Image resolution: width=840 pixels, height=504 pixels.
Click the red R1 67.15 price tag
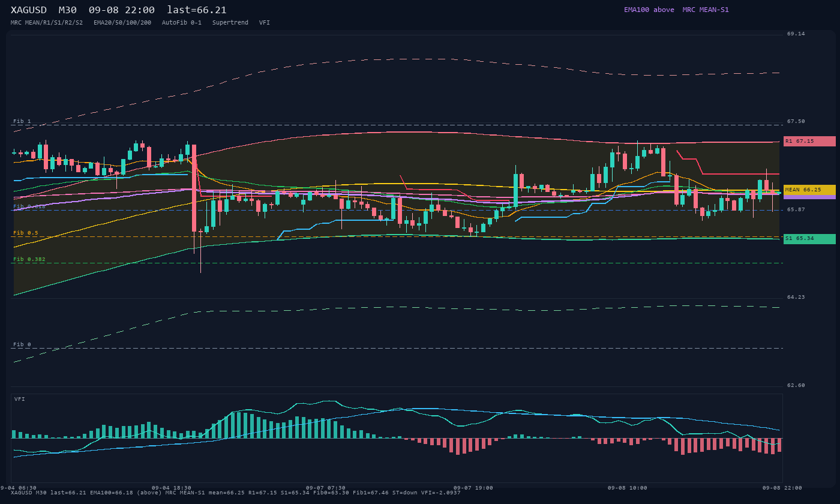pyautogui.click(x=809, y=141)
